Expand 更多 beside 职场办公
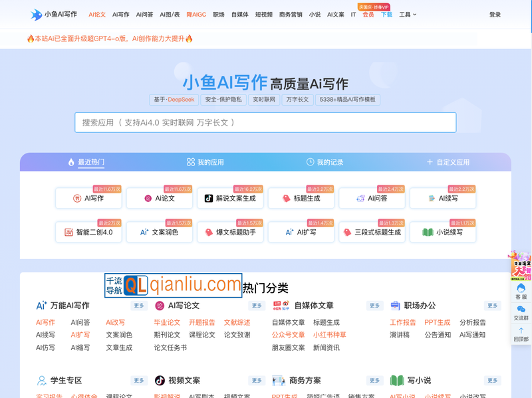Screen dimensions: 532x398 point(493,306)
